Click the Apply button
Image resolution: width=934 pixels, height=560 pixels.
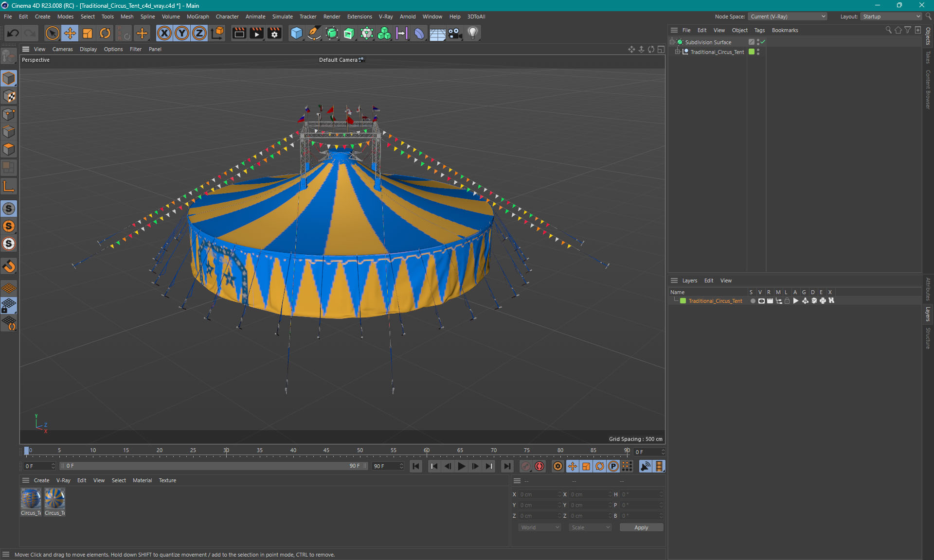641,527
